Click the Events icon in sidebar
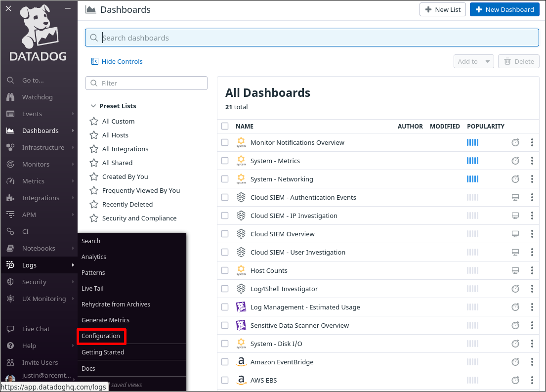The height and width of the screenshot is (392, 546). [x=10, y=114]
